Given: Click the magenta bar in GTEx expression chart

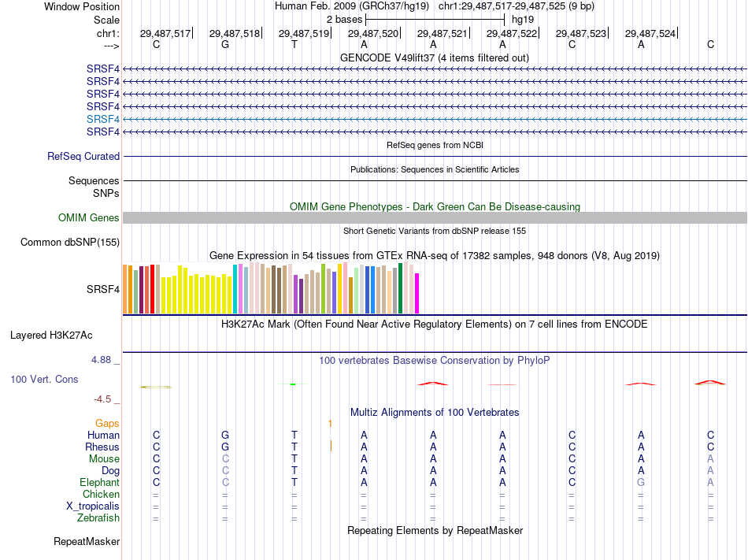Looking at the screenshot, I should pos(417,294).
